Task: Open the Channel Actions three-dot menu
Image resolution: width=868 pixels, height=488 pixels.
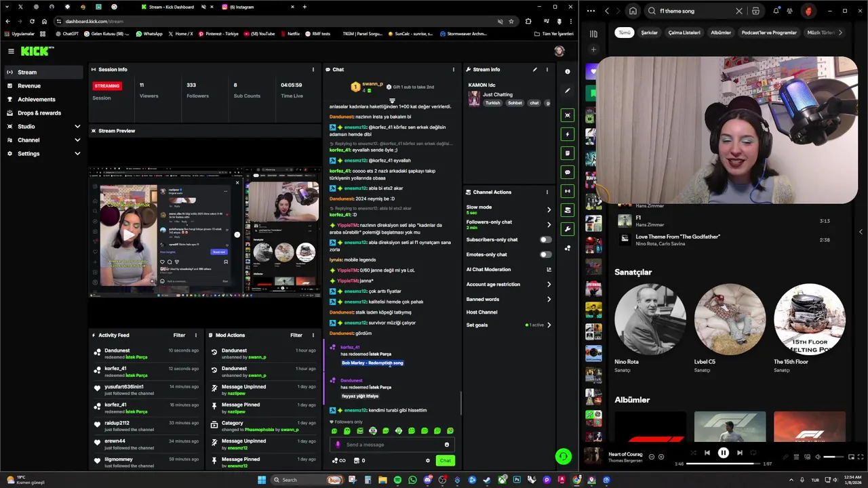Action: 547,192
